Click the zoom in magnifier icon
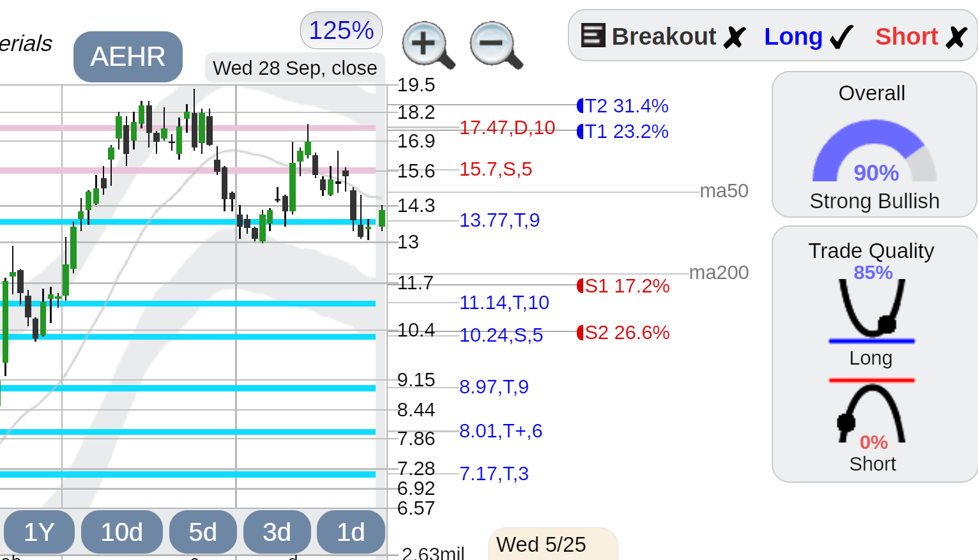The image size is (978, 560). click(428, 45)
